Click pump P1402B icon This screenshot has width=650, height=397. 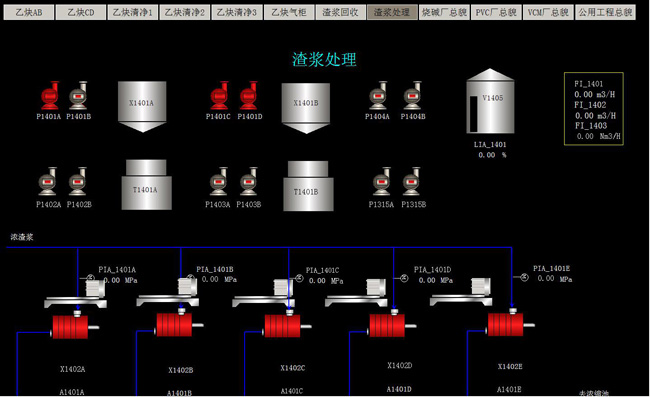pyautogui.click(x=78, y=182)
